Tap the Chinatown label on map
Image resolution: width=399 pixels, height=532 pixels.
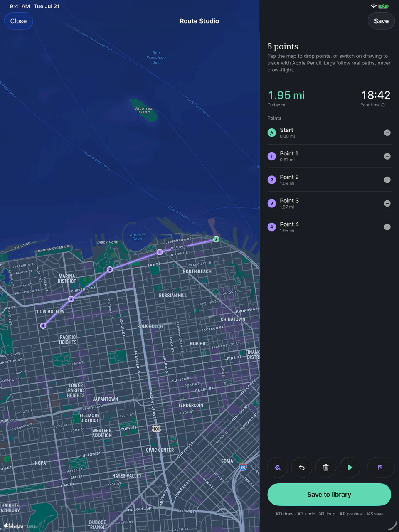[233, 319]
